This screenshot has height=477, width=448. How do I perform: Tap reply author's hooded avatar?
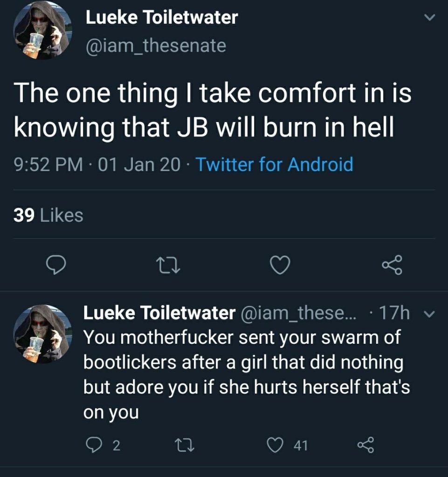(42, 334)
